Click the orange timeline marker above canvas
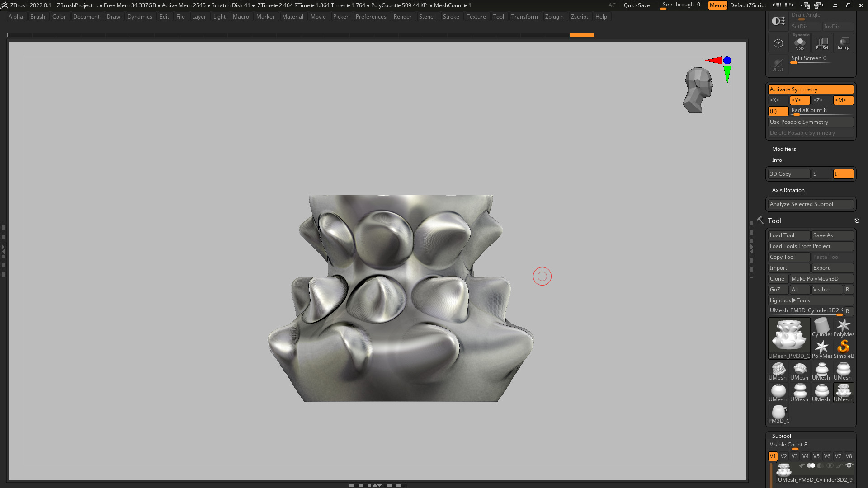 (581, 35)
